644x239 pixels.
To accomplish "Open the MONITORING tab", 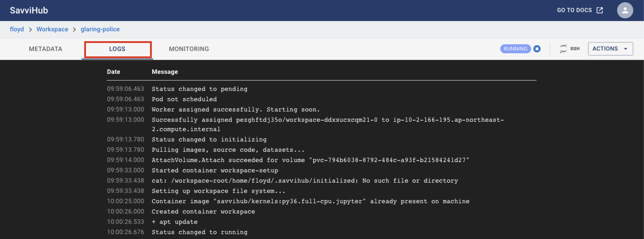I will tap(189, 49).
